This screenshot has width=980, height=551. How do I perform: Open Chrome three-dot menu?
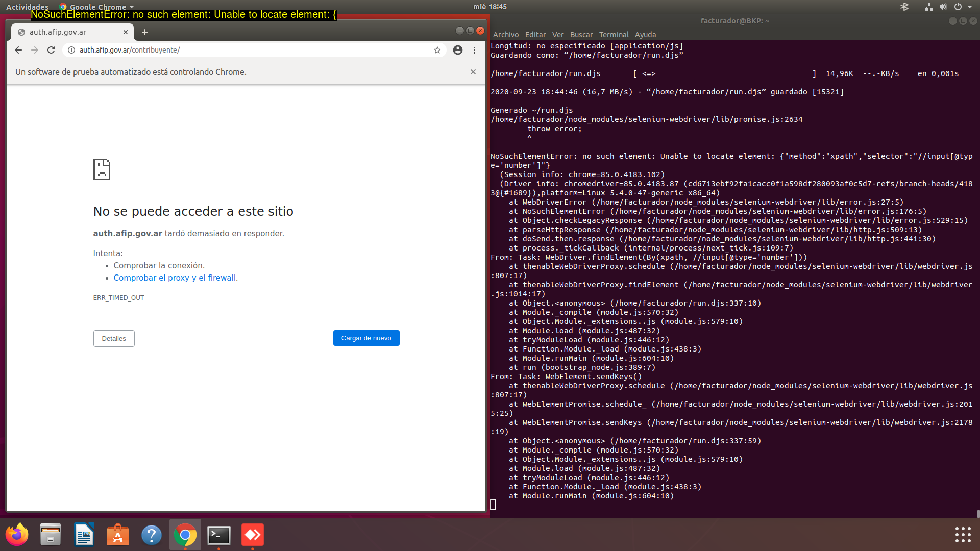(x=474, y=50)
